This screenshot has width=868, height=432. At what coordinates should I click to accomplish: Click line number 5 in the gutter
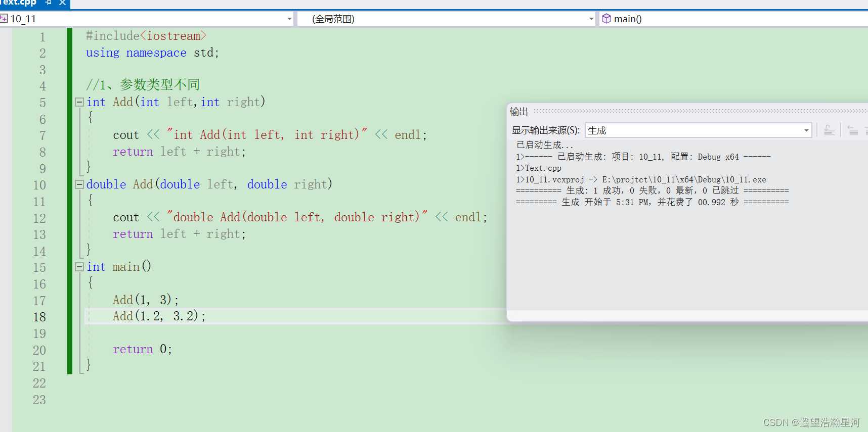[42, 103]
